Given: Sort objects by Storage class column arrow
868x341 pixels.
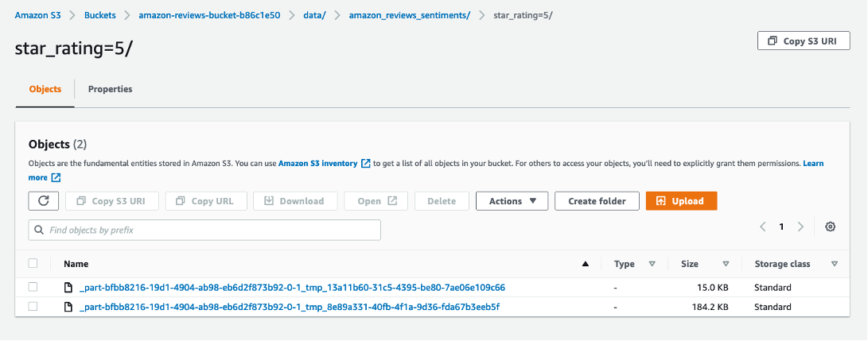Looking at the screenshot, I should [834, 264].
